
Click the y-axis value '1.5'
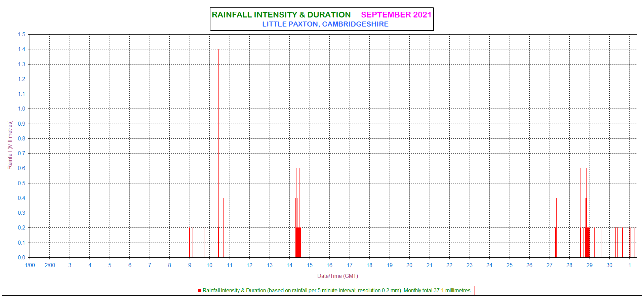[x=22, y=34]
